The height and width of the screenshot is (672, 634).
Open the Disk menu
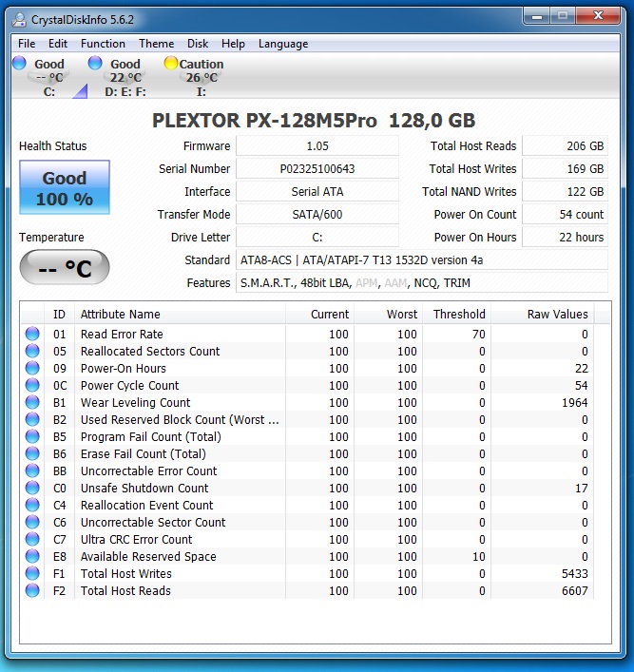pos(198,44)
